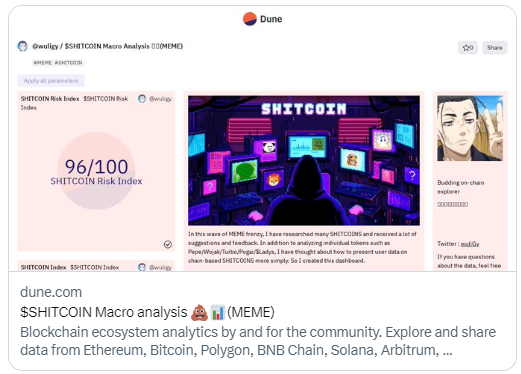The width and height of the screenshot is (521, 374).
Task: Open the anime profile picture thumbnail
Action: 470,128
